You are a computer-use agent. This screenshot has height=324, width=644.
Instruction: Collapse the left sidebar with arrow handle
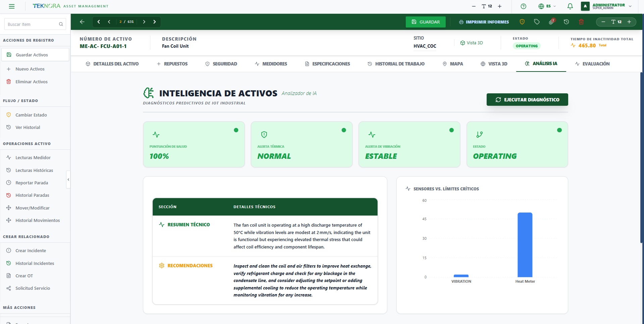[x=68, y=180]
